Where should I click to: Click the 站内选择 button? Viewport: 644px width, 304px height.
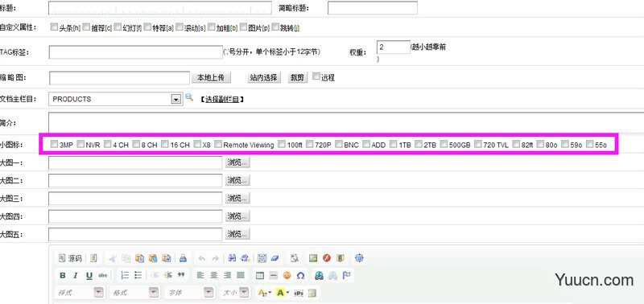coord(264,77)
